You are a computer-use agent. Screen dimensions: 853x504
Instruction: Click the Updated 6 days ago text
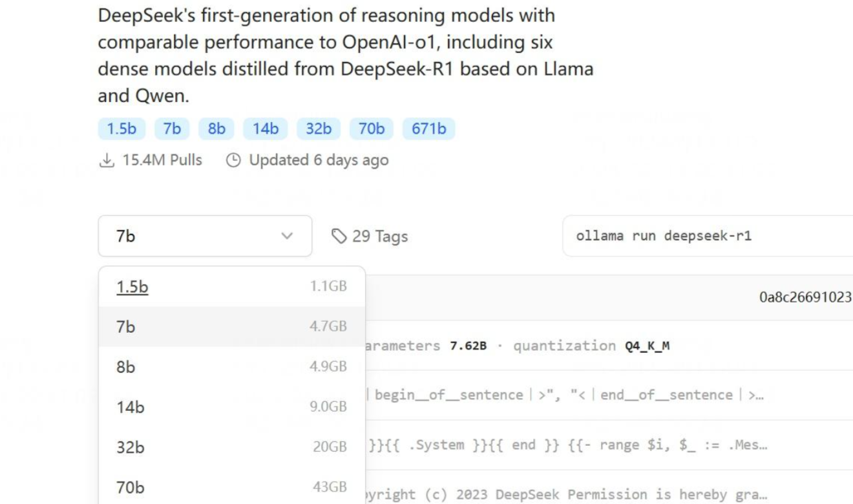coord(319,160)
